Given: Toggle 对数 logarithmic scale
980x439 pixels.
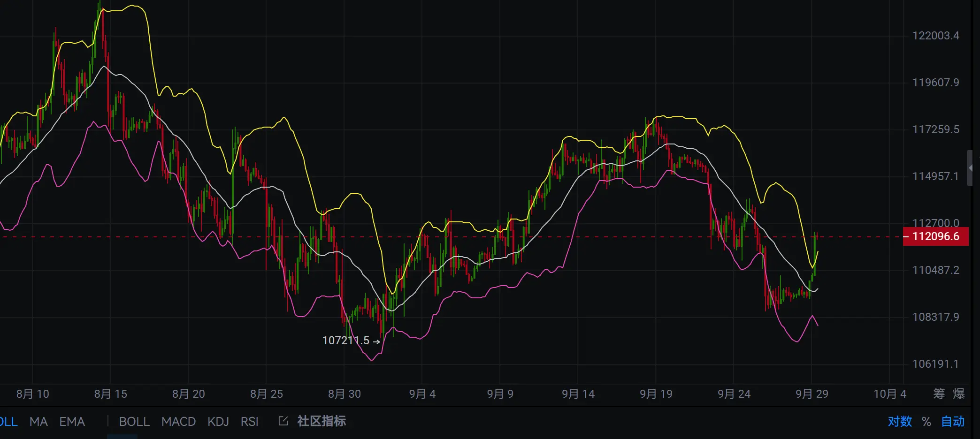Looking at the screenshot, I should click(x=900, y=421).
